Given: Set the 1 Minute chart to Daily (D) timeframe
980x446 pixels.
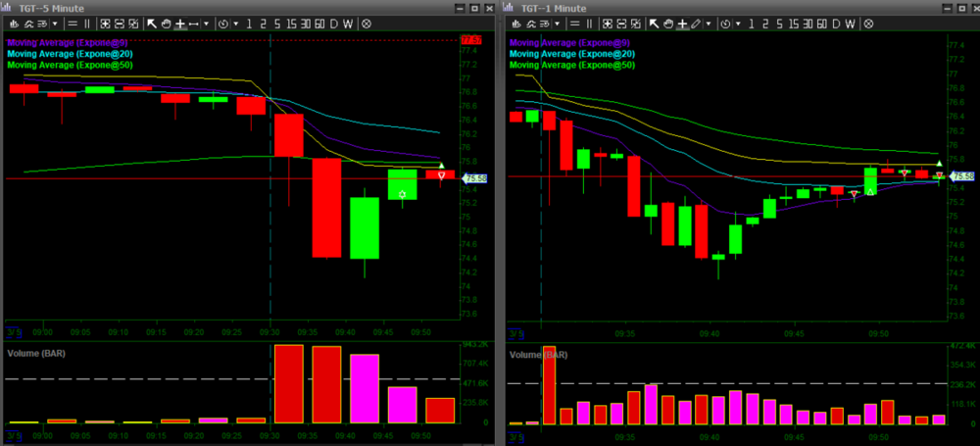Looking at the screenshot, I should [x=835, y=23].
